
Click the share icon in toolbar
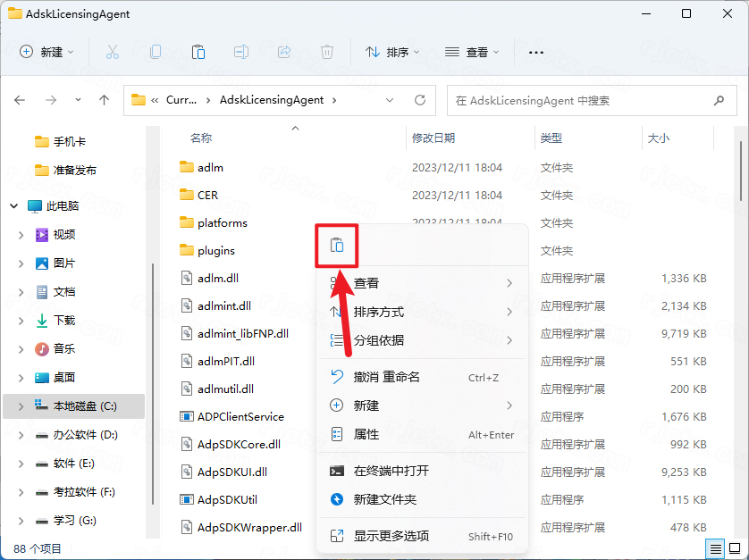284,52
